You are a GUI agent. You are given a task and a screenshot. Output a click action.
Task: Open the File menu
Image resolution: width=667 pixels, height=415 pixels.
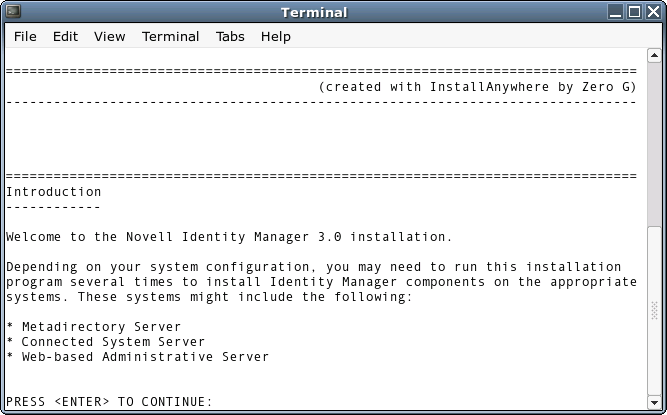click(x=25, y=37)
